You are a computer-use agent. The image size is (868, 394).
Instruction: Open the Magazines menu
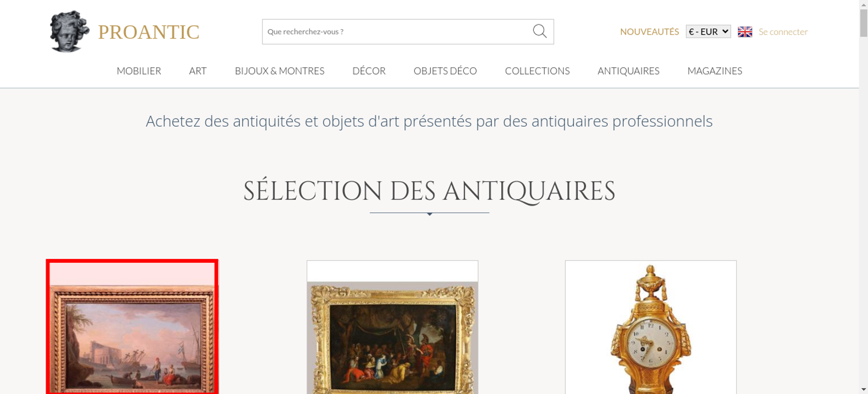[715, 71]
